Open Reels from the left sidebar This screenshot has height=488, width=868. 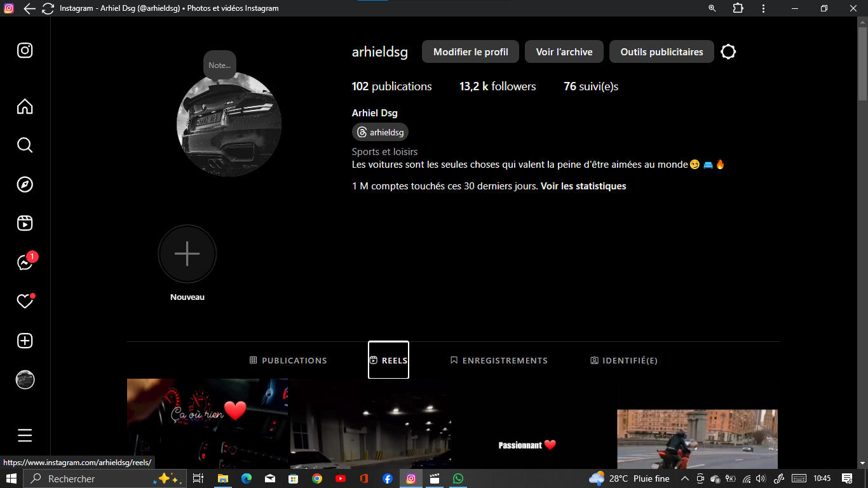25,223
